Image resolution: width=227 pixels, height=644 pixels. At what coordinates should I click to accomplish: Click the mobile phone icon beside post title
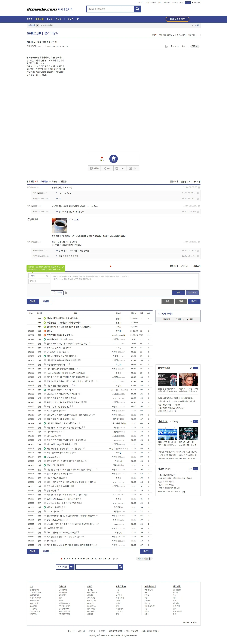tap(59, 42)
